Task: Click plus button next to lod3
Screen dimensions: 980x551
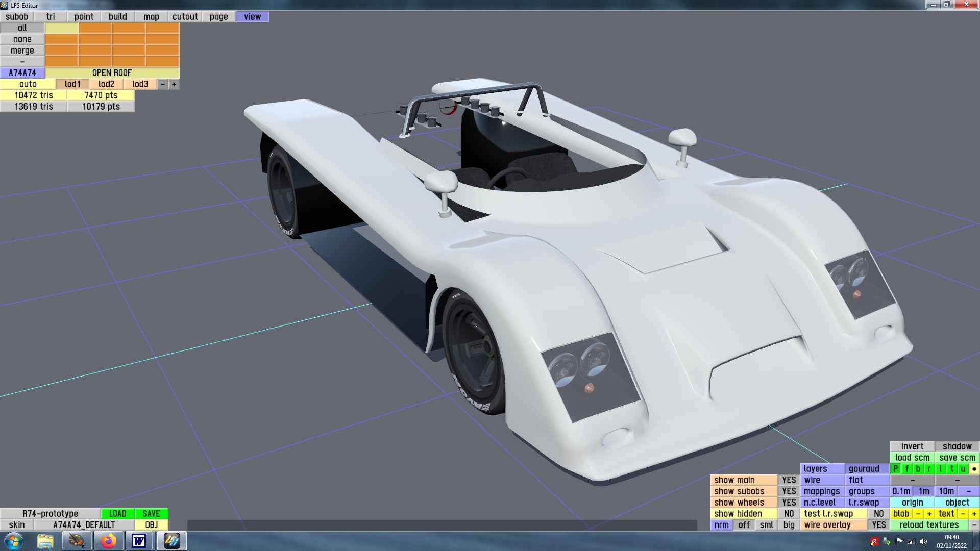Action: (x=174, y=84)
